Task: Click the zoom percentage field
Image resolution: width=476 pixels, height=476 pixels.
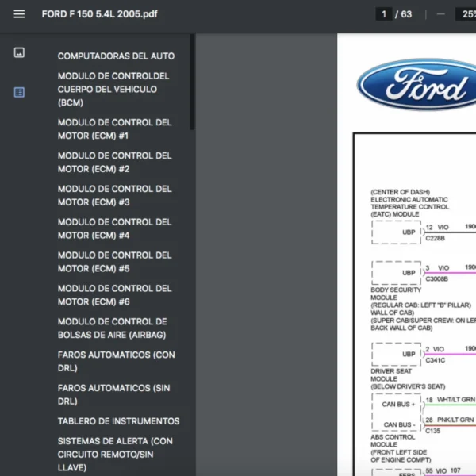Action: click(x=466, y=14)
